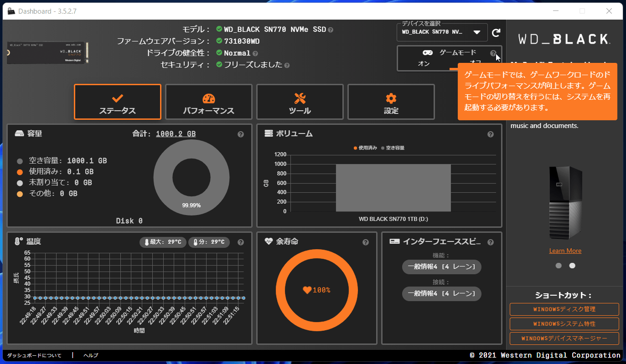Image resolution: width=626 pixels, height=364 pixels.
Task: Click the green security status check icon
Action: [x=219, y=65]
